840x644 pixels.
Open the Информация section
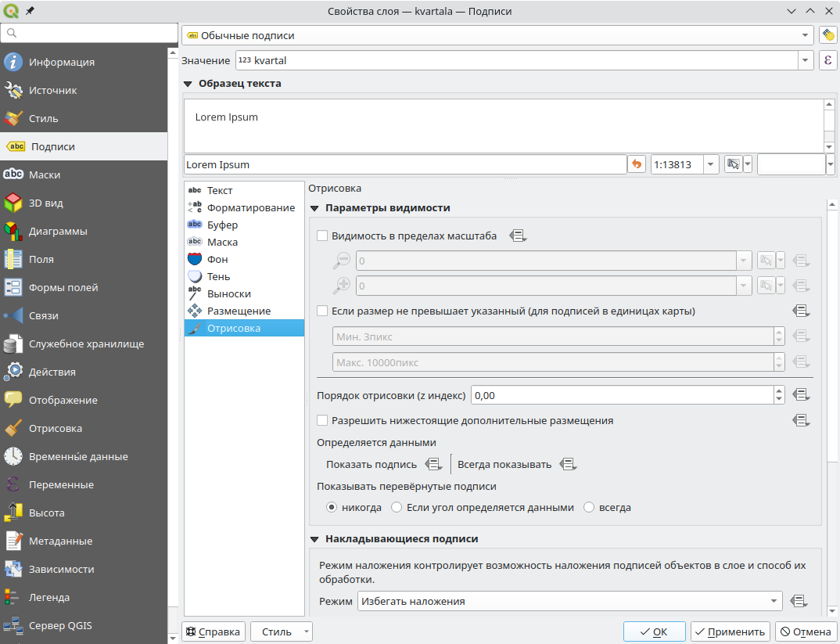click(84, 62)
